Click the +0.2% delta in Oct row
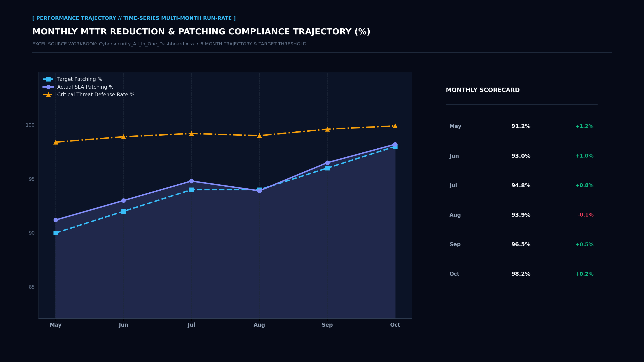 tap(585, 274)
